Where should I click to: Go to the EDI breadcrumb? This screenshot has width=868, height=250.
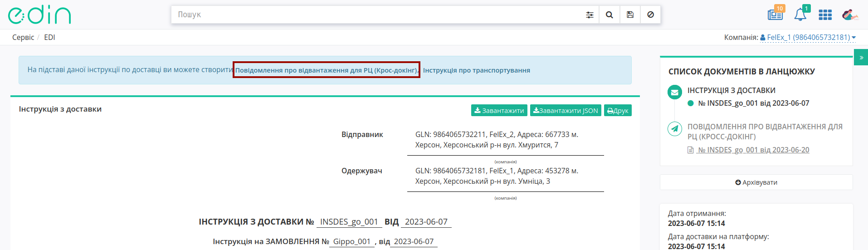click(49, 37)
